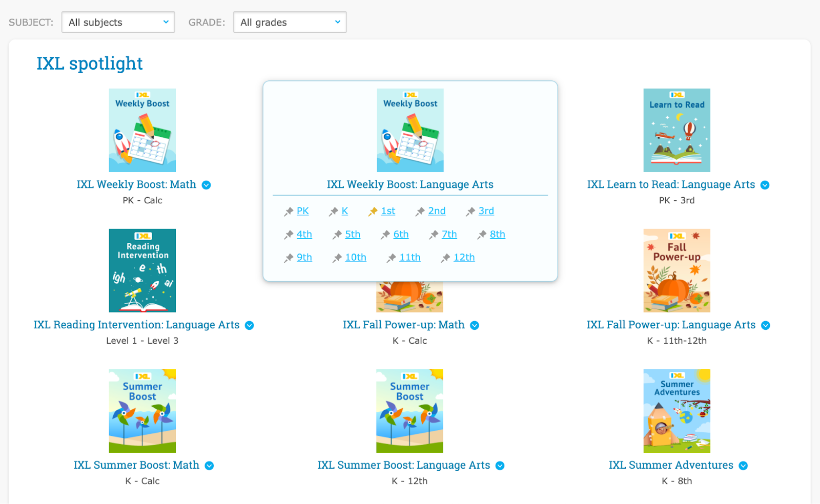Open the 3rd grade link

[486, 211]
